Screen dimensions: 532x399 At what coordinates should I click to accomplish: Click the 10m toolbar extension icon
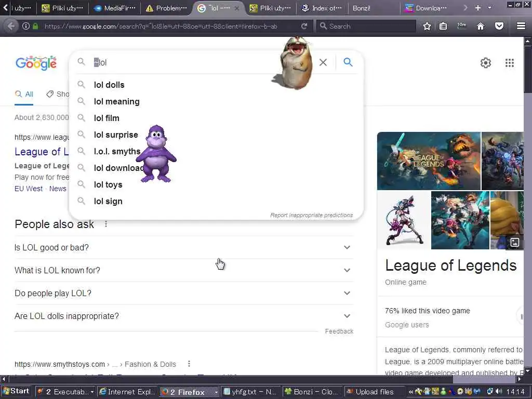click(x=462, y=26)
